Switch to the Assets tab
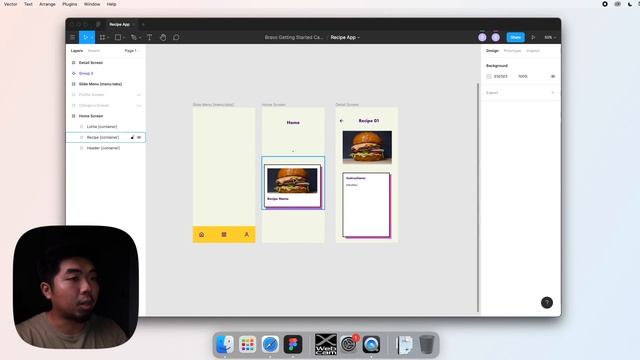This screenshot has height=360, width=640. pyautogui.click(x=94, y=51)
